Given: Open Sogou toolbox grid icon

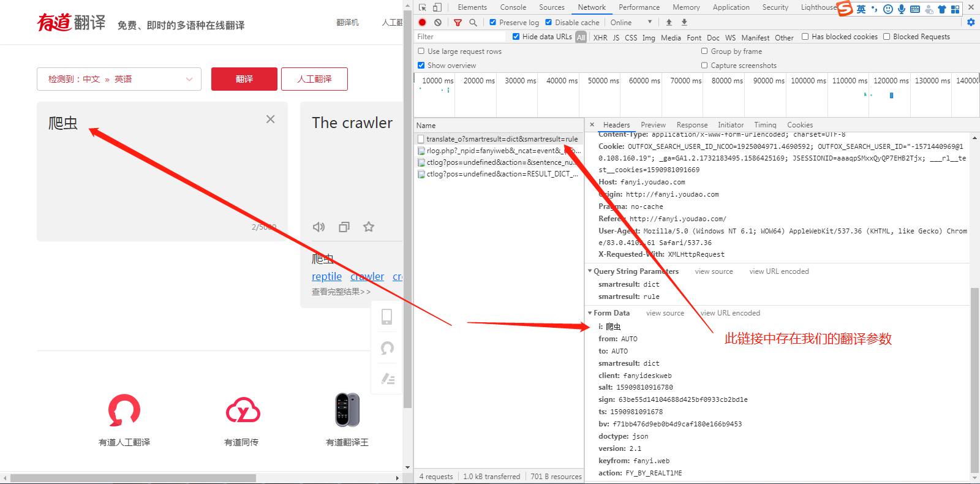Looking at the screenshot, I should [956, 9].
